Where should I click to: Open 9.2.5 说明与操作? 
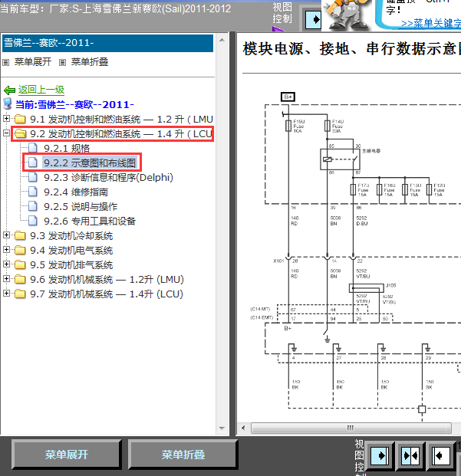[x=81, y=207]
